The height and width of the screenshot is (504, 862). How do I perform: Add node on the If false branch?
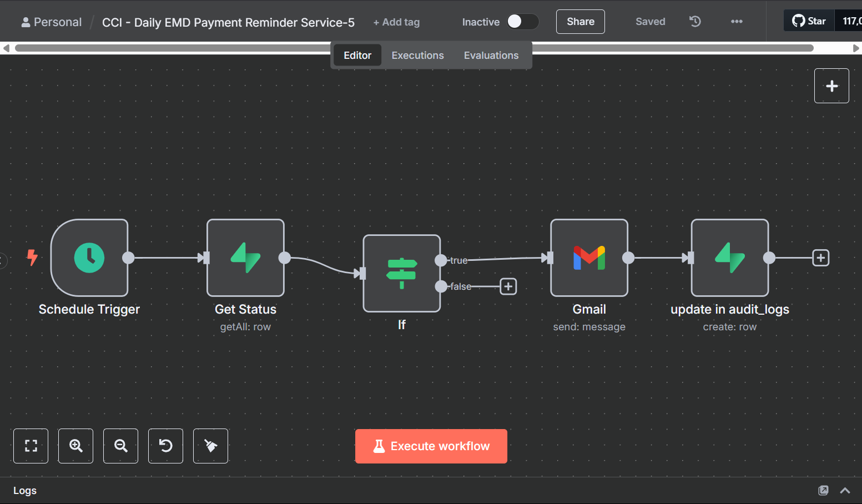coord(508,286)
